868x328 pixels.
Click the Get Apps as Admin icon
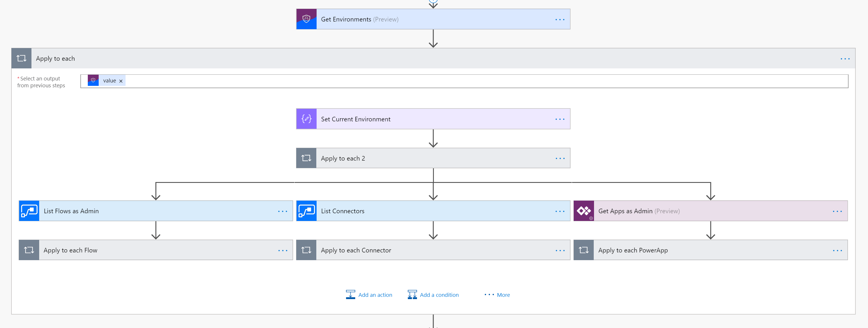583,211
